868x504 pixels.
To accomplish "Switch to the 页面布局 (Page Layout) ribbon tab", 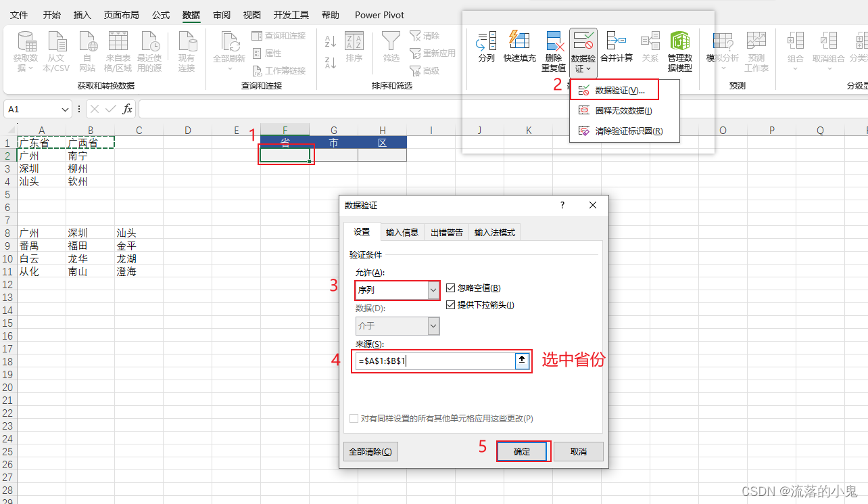I will click(x=122, y=15).
